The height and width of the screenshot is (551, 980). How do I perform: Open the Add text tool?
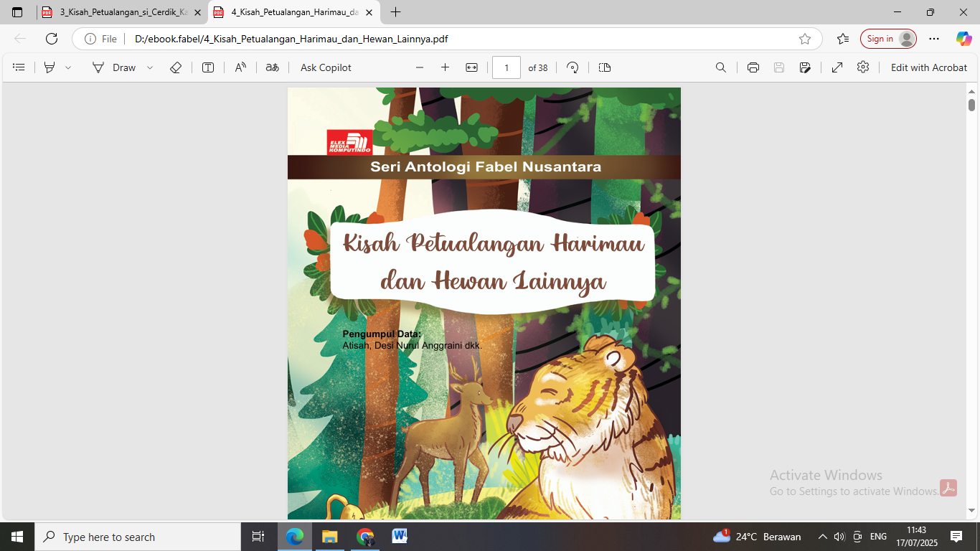[207, 67]
